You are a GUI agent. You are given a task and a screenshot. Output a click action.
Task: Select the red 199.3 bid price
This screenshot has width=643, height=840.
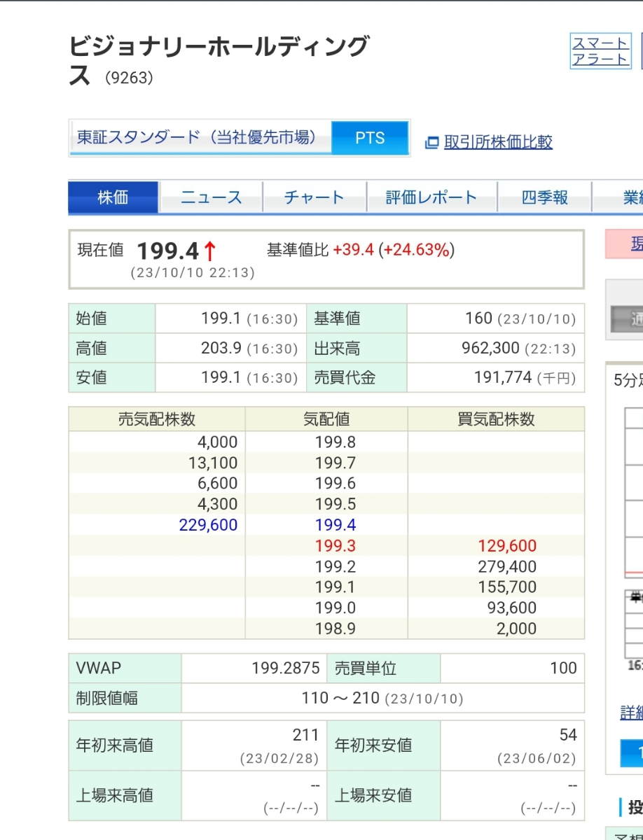click(335, 546)
